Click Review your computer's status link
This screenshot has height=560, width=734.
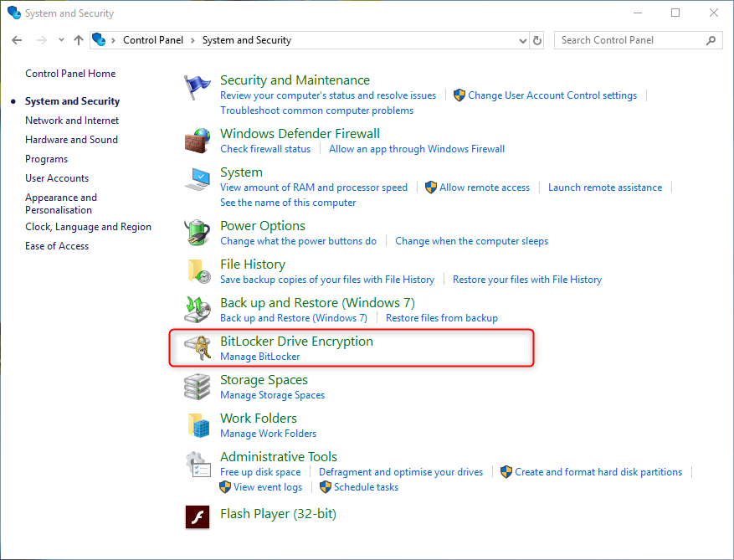tap(328, 95)
